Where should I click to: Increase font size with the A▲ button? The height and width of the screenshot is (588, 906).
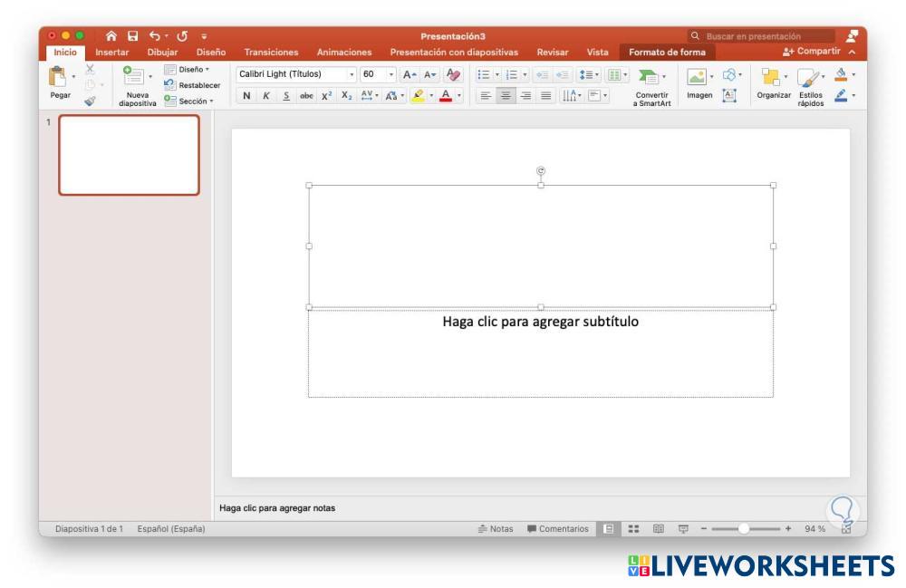[409, 74]
